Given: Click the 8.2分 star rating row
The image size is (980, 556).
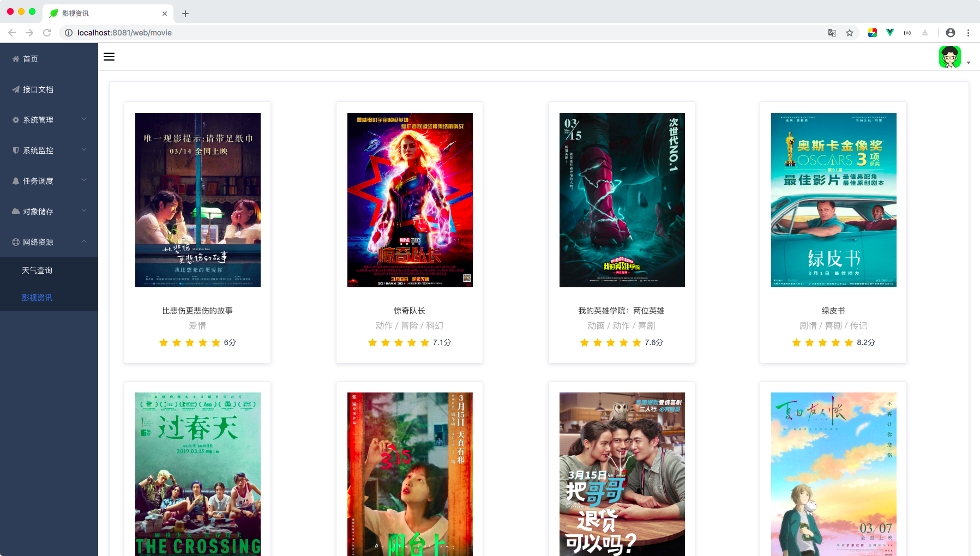Looking at the screenshot, I should (x=833, y=342).
